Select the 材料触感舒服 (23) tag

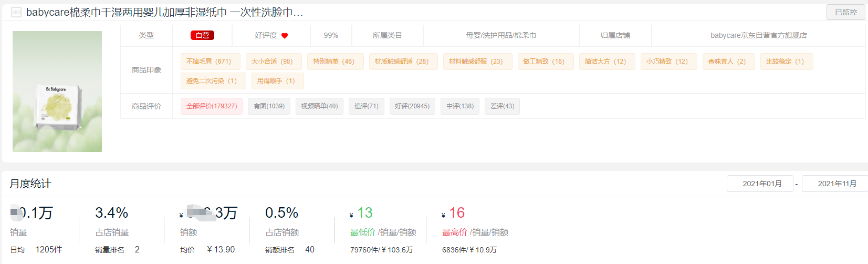click(x=477, y=62)
